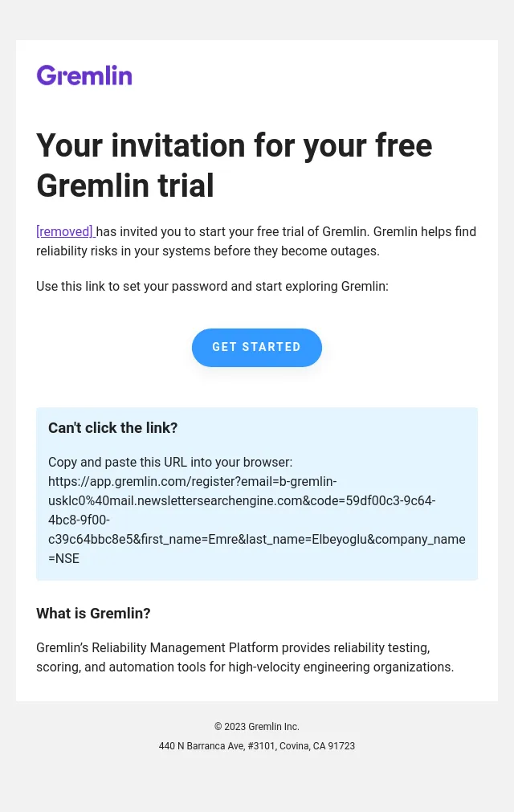Click the URL line beginning with 'usklc0%40mail'
The width and height of the screenshot is (514, 812).
[x=242, y=500]
